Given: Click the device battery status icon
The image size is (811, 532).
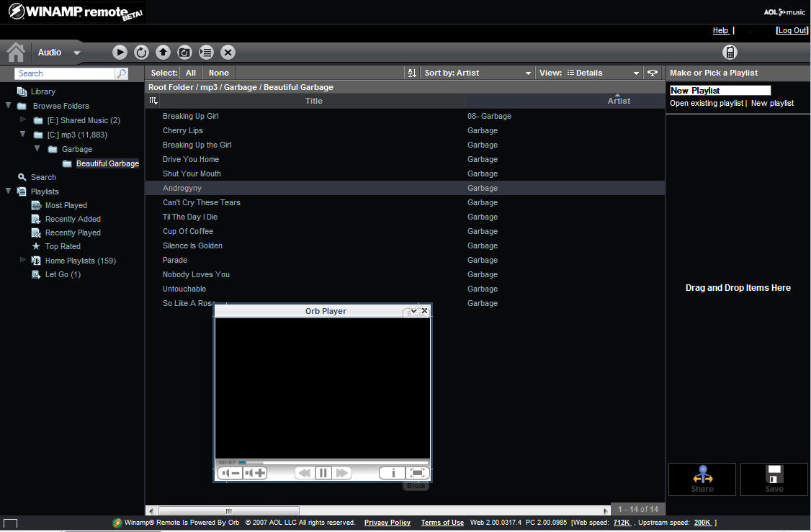Looking at the screenshot, I should coord(730,52).
